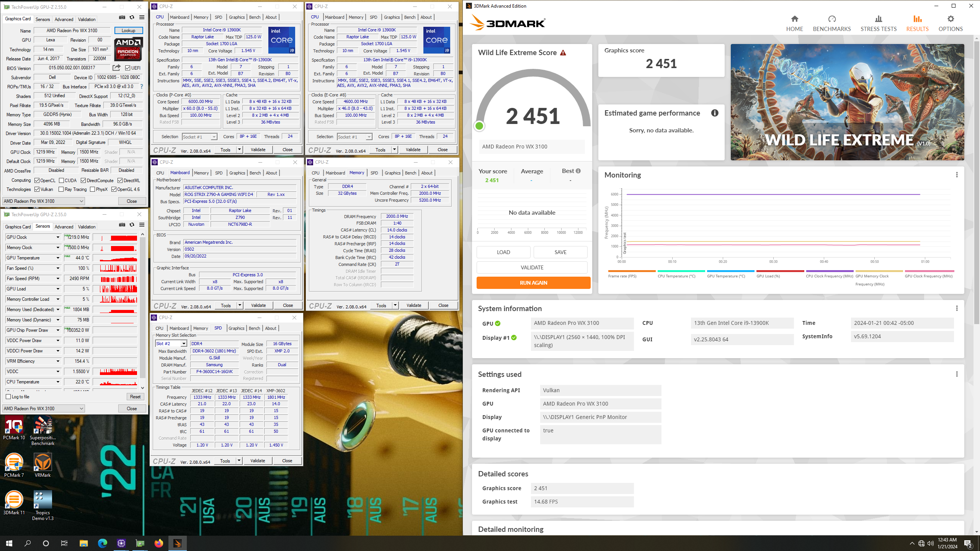The width and height of the screenshot is (980, 551).
Task: Open Monitoring panel three-dot menu
Action: pos(957,175)
